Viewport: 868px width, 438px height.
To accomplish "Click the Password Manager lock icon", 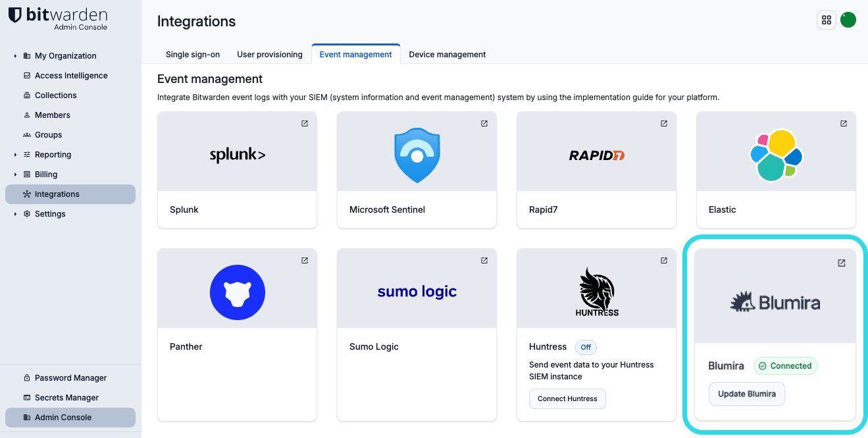I will (27, 378).
